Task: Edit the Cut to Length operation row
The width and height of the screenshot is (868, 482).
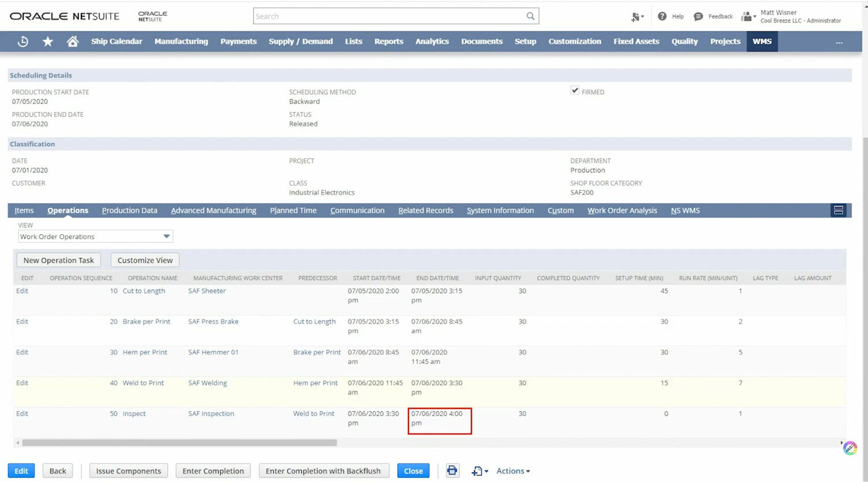Action: coord(22,291)
